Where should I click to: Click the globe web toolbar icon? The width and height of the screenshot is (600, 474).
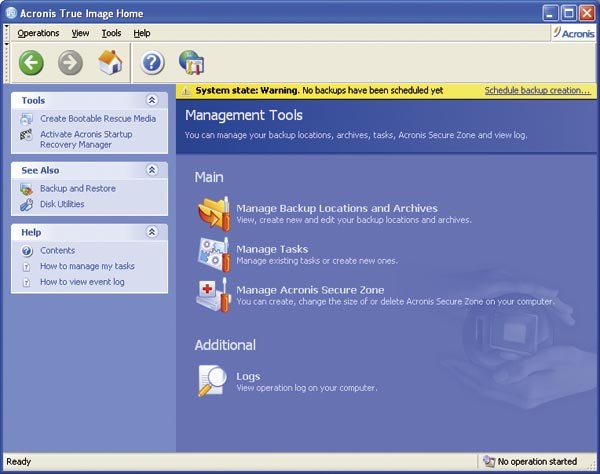pos(191,63)
